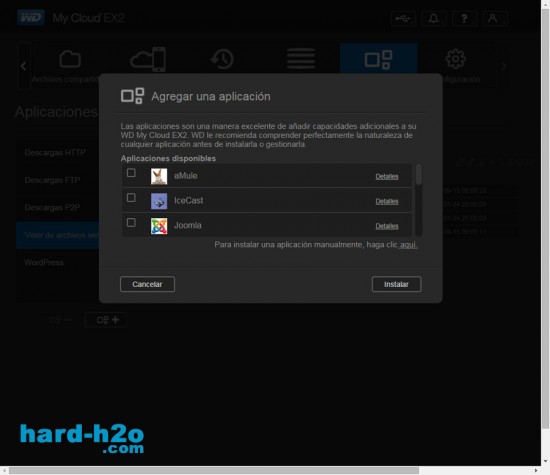
Task: Open the cloud access phone icon
Action: pos(148,59)
